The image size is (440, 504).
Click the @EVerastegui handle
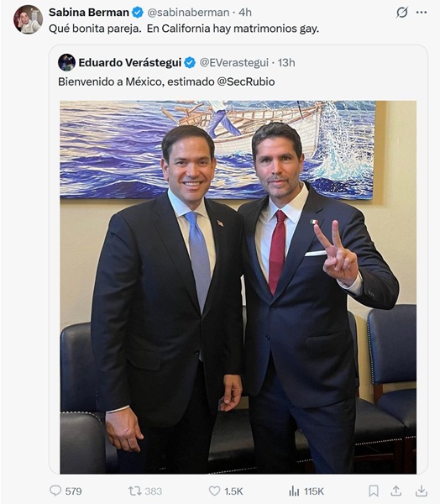[x=234, y=62]
